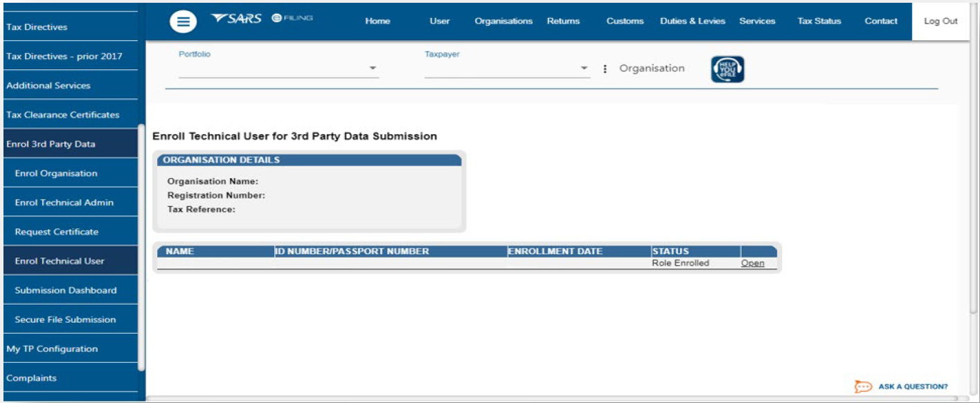Open Submission Dashboard
Viewport: 980px width, 403px height.
[x=69, y=290]
